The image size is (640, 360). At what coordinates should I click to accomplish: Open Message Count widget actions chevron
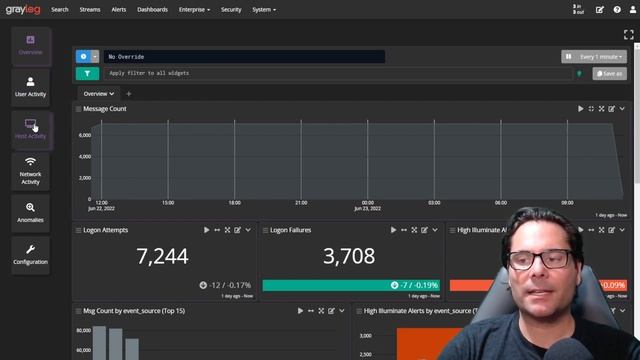(x=622, y=109)
